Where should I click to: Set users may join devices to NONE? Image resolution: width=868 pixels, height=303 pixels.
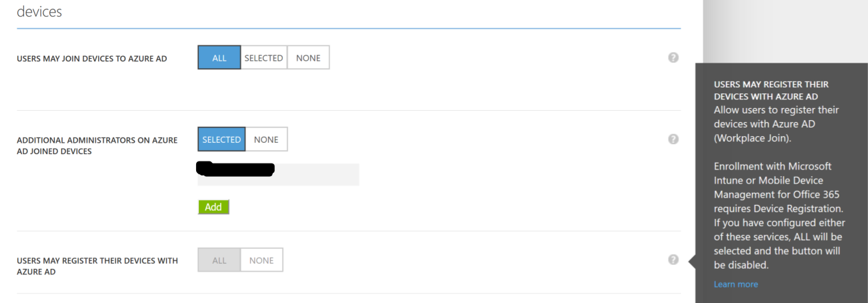pyautogui.click(x=308, y=58)
